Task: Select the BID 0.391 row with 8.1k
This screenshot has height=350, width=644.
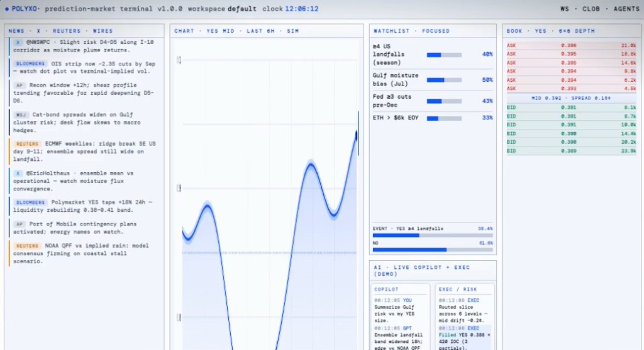Action: pyautogui.click(x=571, y=107)
